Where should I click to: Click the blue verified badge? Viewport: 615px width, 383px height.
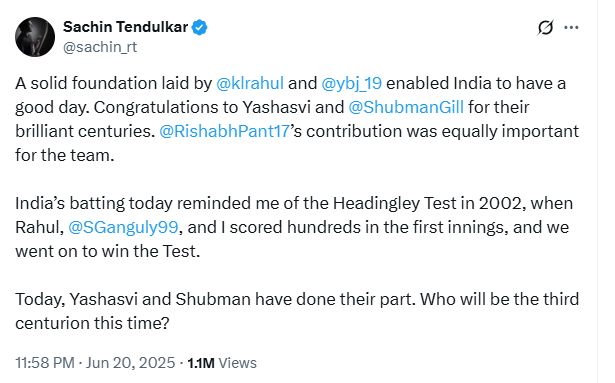pos(200,27)
